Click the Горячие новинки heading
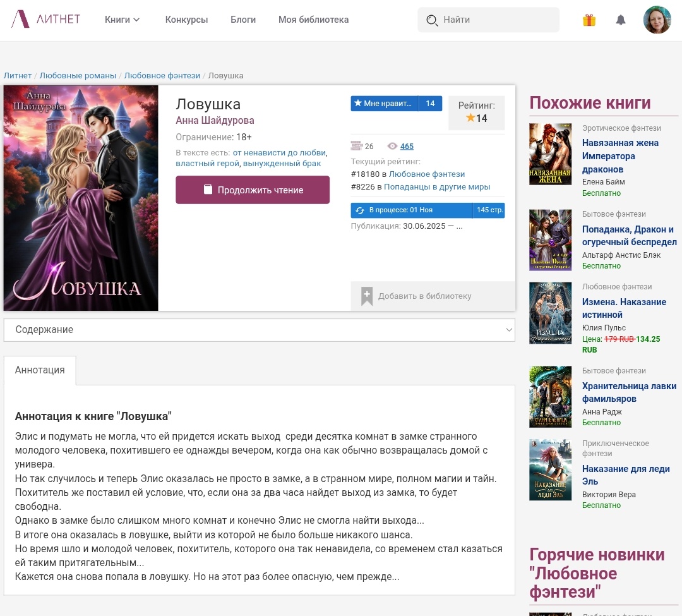Image resolution: width=682 pixels, height=616 pixels. click(x=597, y=573)
